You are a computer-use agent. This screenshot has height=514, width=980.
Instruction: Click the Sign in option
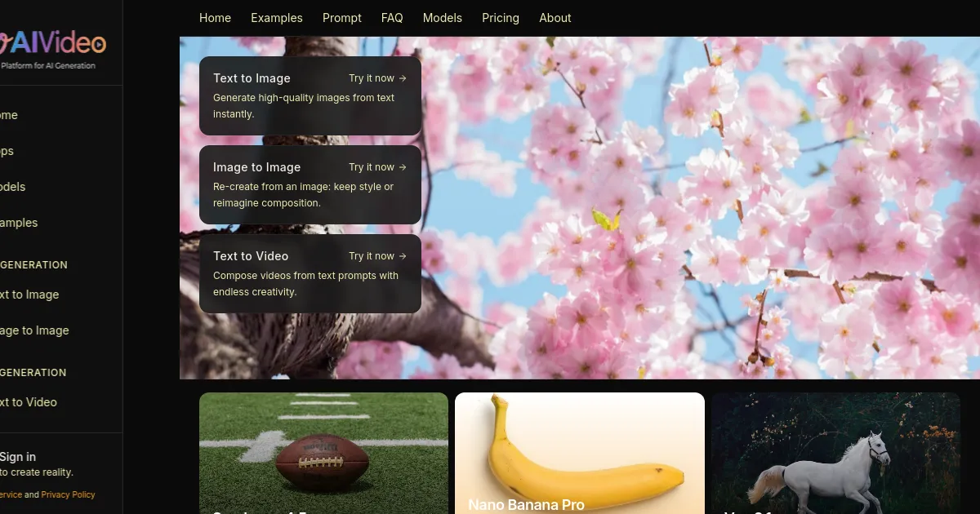coord(16,456)
